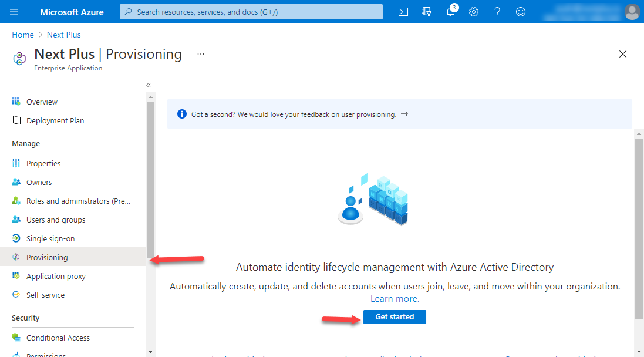Click the feedback on user provisioning banner
Viewport: 644px width, 357px height.
(400, 114)
